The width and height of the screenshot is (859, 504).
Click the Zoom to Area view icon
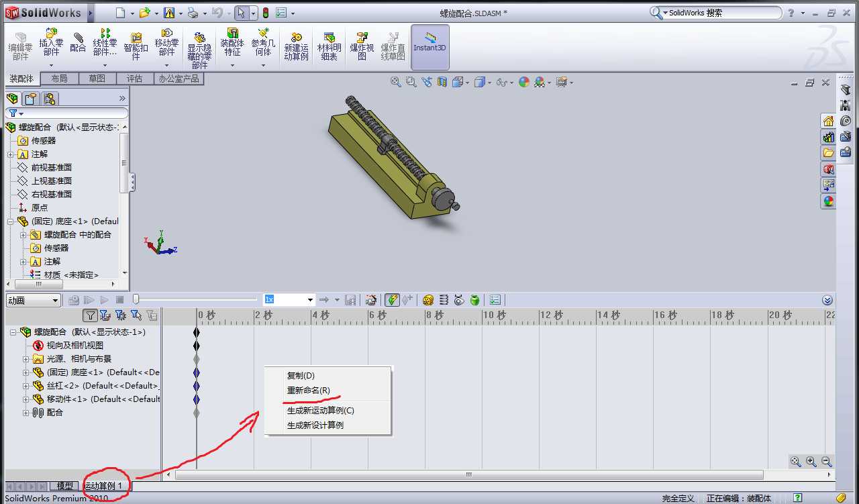[x=411, y=82]
